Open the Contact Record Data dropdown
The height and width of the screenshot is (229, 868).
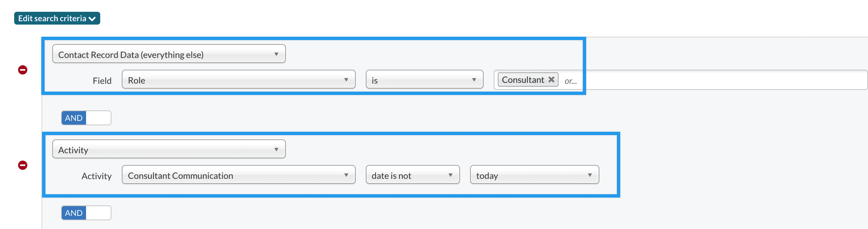[169, 54]
